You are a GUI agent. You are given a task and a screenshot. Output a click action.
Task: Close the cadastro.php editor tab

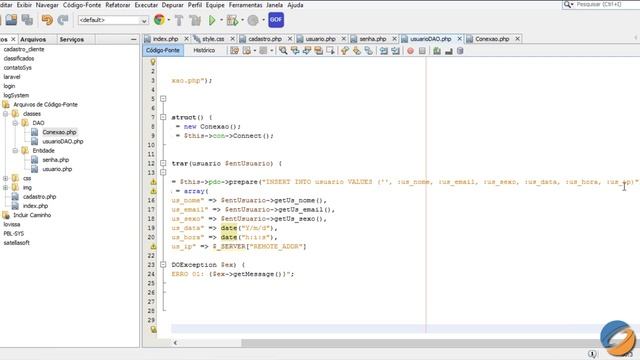pyautogui.click(x=290, y=38)
